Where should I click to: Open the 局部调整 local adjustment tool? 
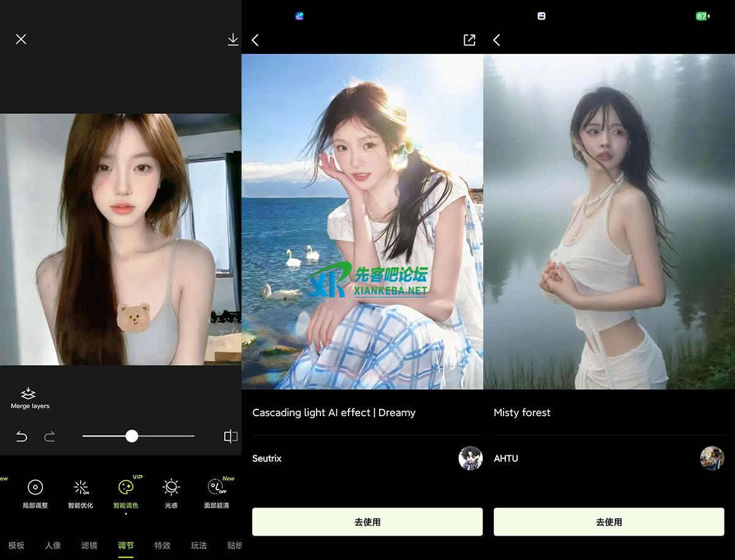[35, 488]
